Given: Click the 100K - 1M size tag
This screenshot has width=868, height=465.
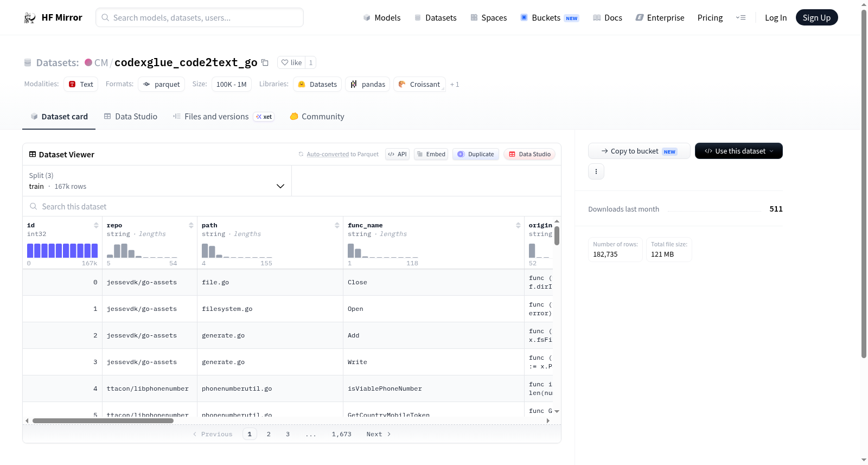Looking at the screenshot, I should [231, 84].
